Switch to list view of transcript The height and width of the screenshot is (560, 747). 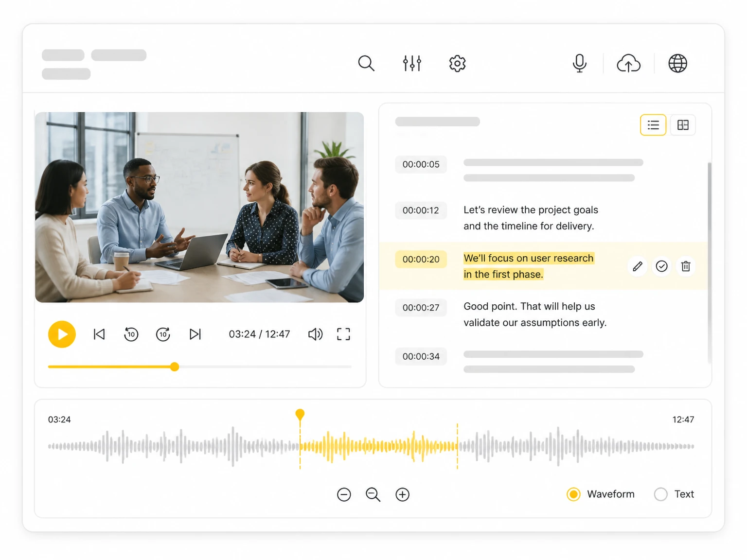pyautogui.click(x=653, y=125)
